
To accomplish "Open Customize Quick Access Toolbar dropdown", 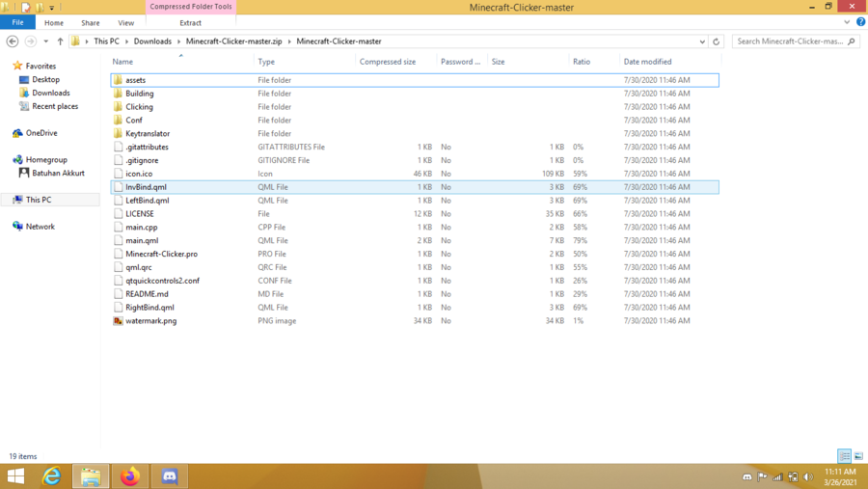I will (51, 8).
